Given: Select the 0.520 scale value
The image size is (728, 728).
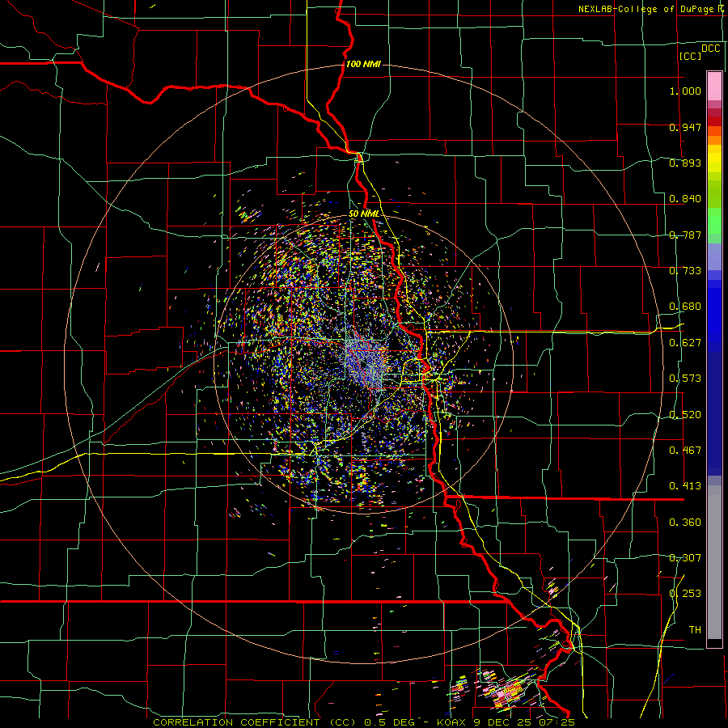Looking at the screenshot, I should 685,415.
